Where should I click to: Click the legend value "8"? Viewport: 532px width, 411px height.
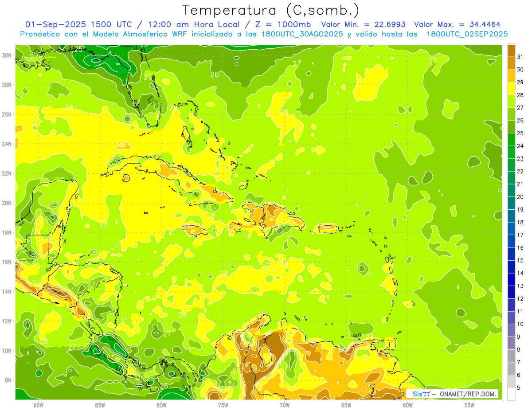(x=519, y=350)
